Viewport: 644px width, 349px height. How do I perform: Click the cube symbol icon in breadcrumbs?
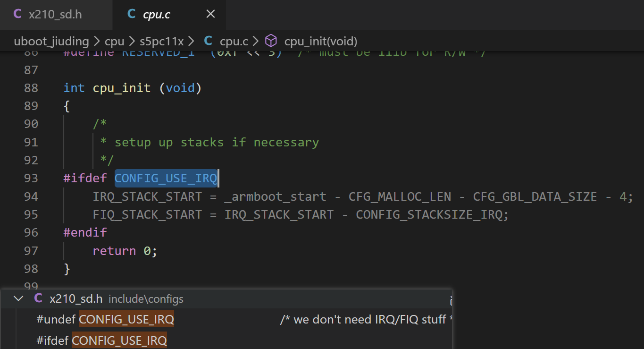pos(271,41)
